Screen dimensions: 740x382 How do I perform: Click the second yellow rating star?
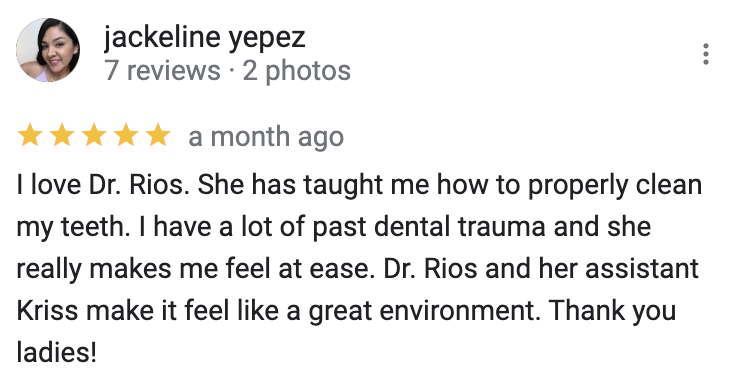62,135
